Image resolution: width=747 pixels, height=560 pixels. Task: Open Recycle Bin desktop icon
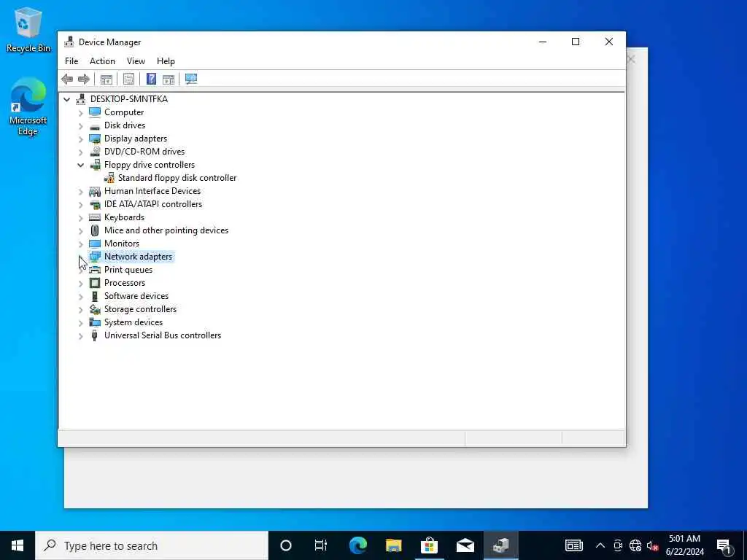[x=28, y=29]
